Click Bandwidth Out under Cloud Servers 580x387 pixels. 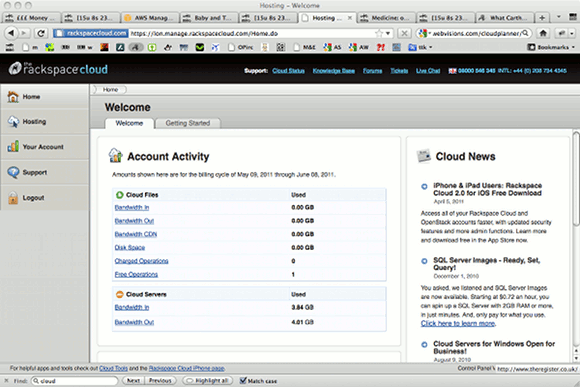[x=134, y=322]
